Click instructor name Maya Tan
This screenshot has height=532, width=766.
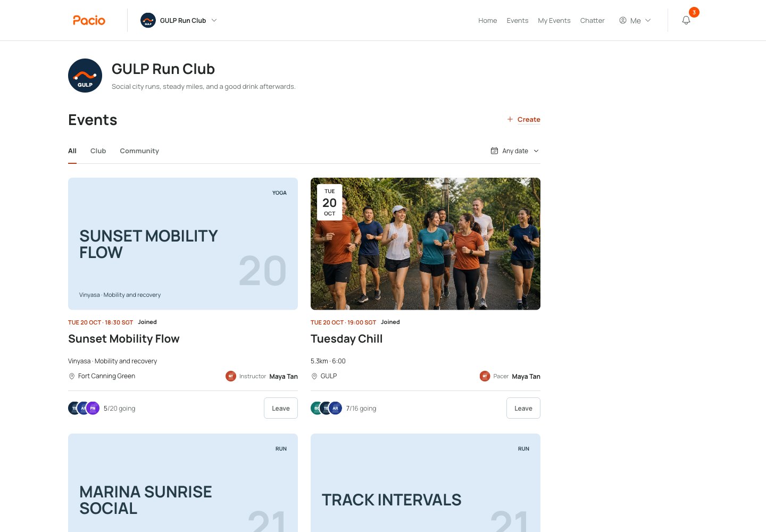284,377
